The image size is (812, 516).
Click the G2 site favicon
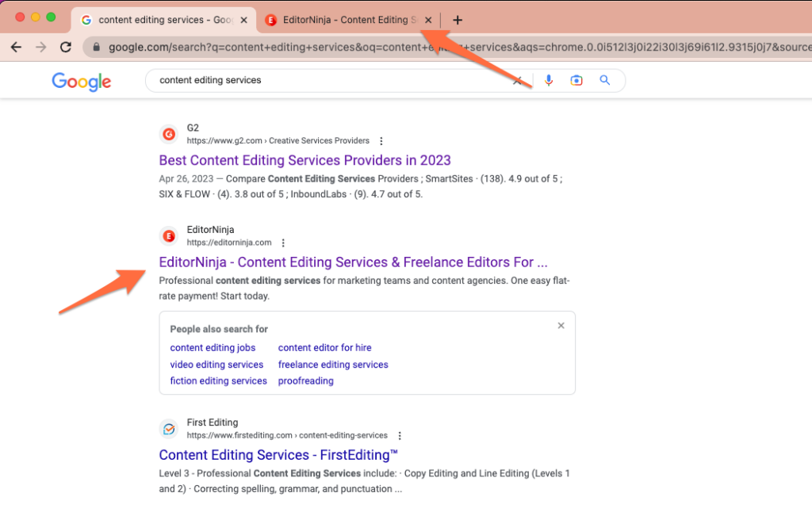pyautogui.click(x=169, y=135)
